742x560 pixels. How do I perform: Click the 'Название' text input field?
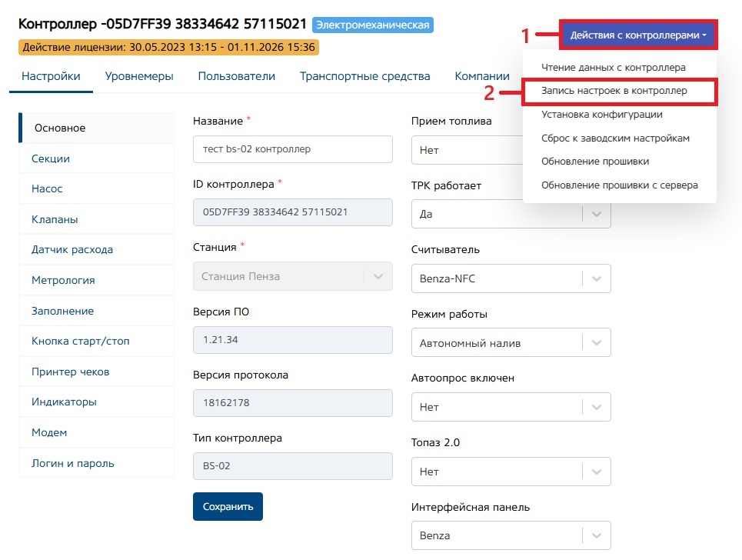click(x=292, y=149)
